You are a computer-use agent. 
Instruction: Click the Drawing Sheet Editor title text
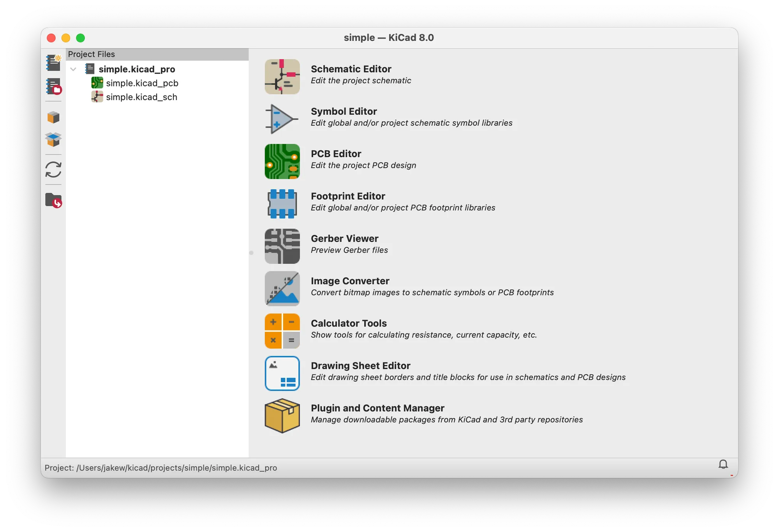(361, 366)
